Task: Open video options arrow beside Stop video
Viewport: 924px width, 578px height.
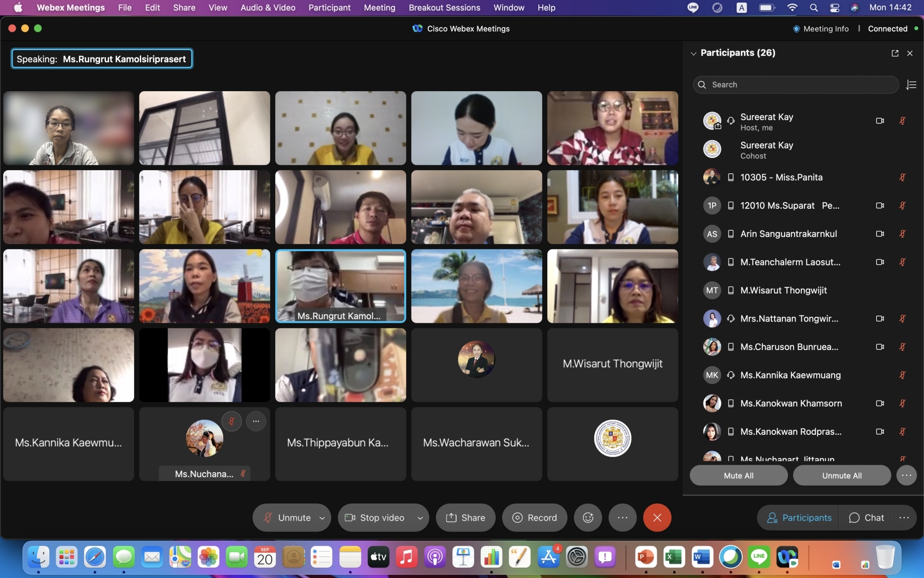Action: (420, 518)
